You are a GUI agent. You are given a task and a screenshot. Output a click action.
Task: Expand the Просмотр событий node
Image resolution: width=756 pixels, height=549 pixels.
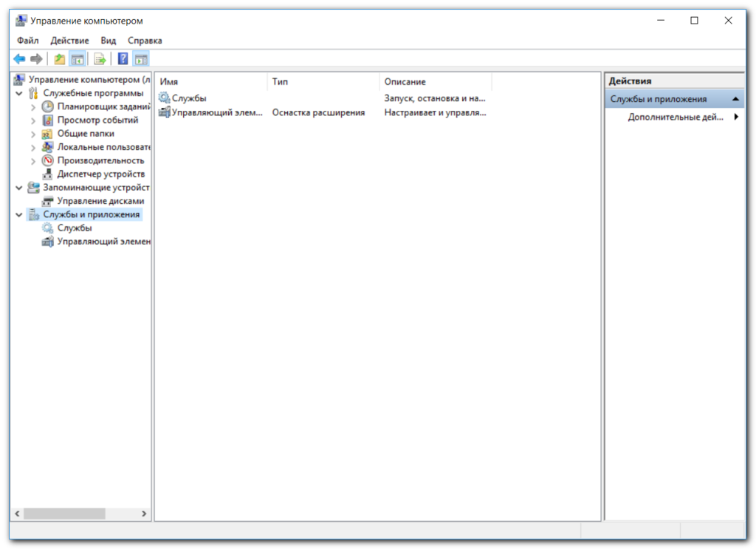tap(33, 120)
